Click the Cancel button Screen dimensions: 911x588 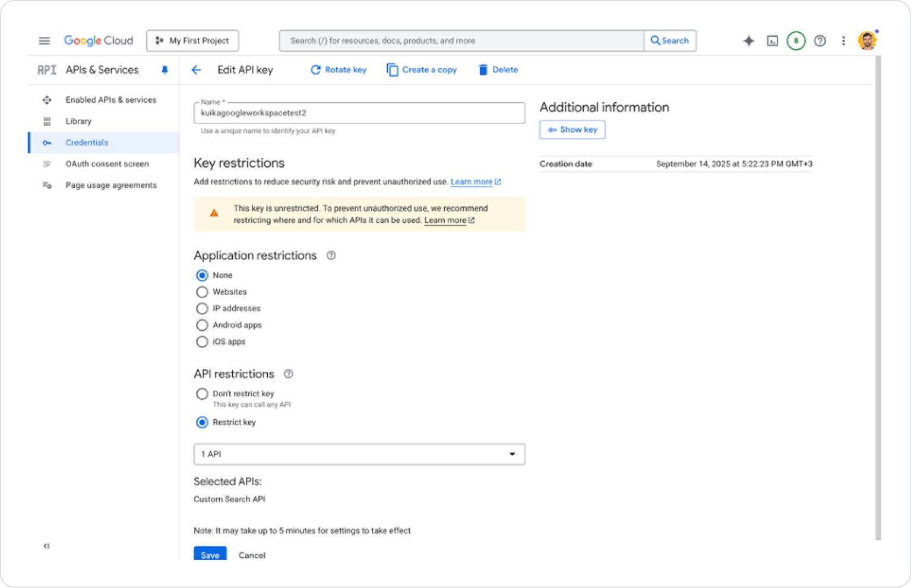[x=252, y=555]
